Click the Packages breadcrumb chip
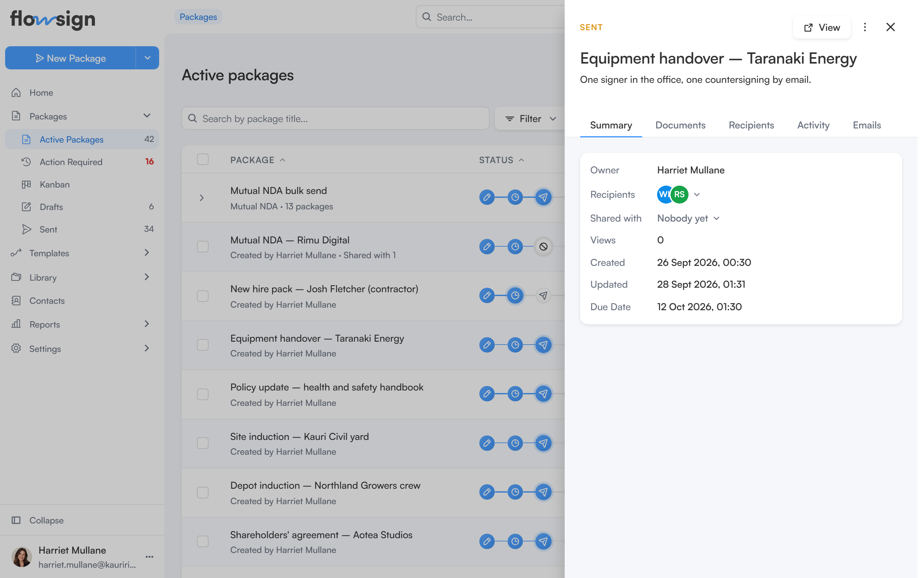Image resolution: width=924 pixels, height=578 pixels. (x=198, y=17)
